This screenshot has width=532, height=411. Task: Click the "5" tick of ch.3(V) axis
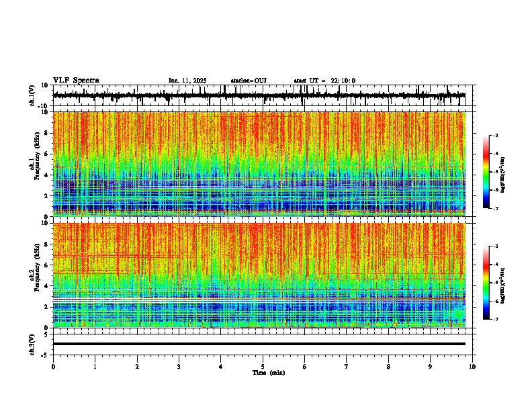(x=46, y=334)
